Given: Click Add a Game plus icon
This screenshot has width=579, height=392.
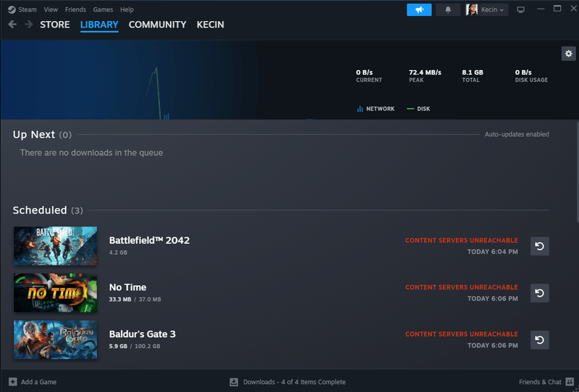Looking at the screenshot, I should point(13,382).
